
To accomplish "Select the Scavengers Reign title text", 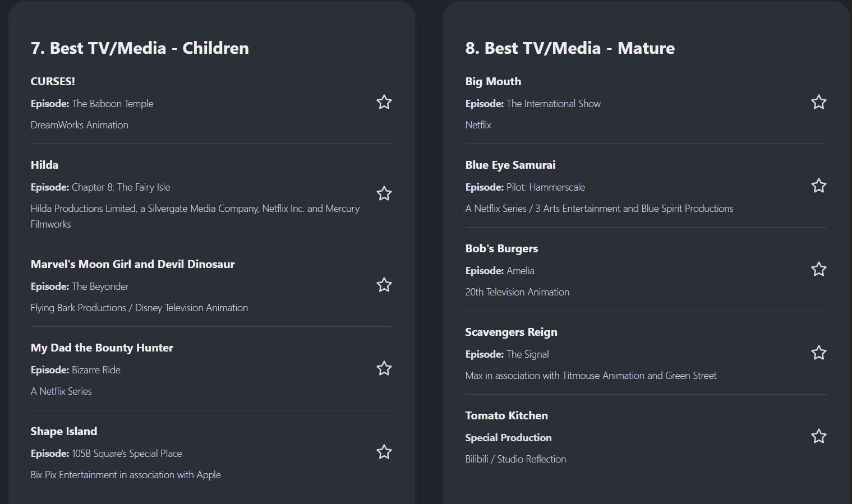I will point(511,332).
